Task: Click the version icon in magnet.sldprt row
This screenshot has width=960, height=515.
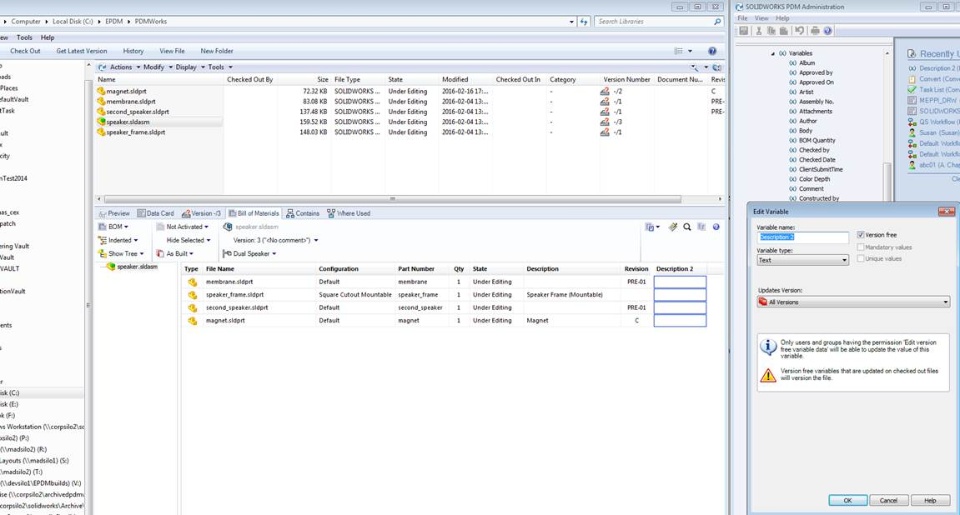Action: tap(605, 91)
